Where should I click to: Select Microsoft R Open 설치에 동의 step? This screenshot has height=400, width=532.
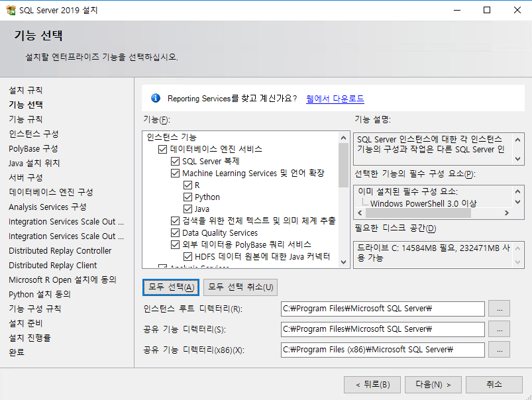pos(62,280)
